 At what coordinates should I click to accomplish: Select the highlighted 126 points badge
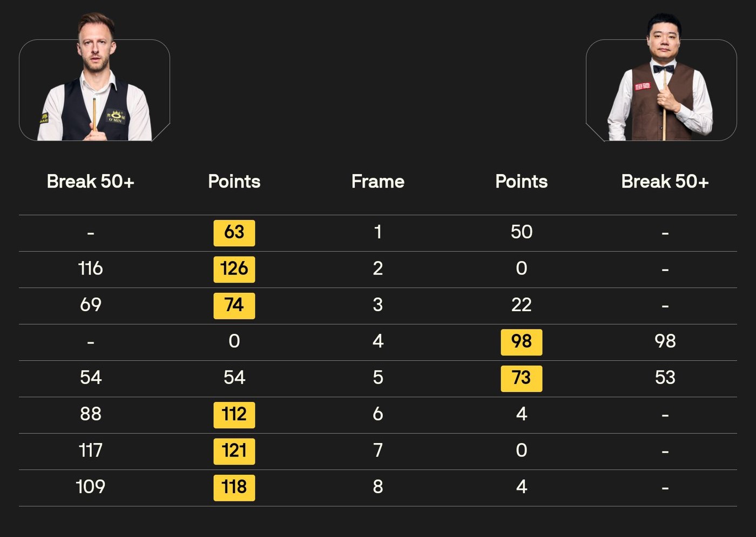click(234, 269)
